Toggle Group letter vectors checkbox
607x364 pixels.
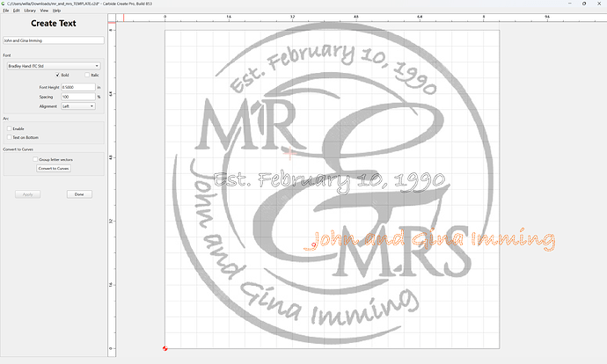[x=35, y=159]
